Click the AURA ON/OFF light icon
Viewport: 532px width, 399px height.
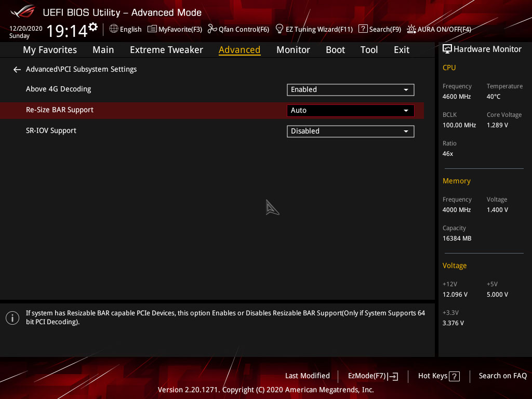[x=411, y=29]
